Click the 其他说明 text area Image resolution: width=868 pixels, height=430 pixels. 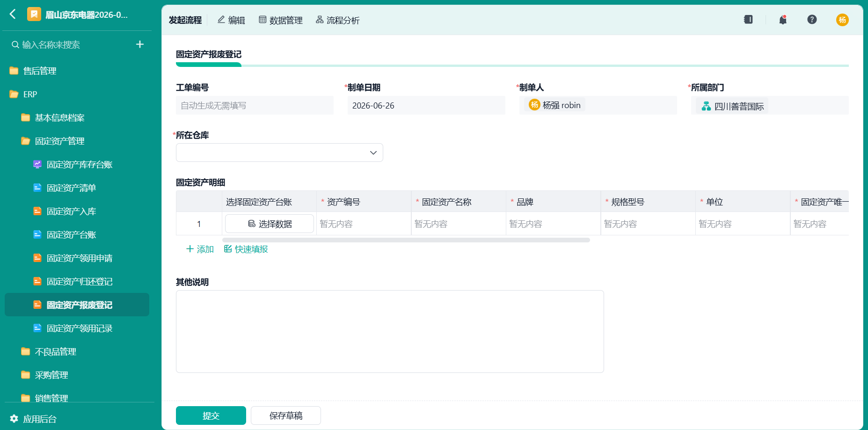[390, 331]
